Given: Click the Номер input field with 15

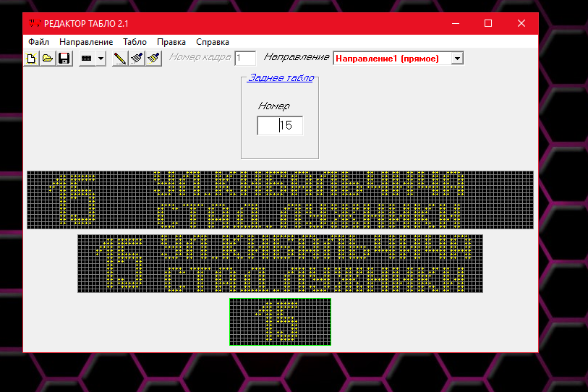Looking at the screenshot, I should [280, 126].
